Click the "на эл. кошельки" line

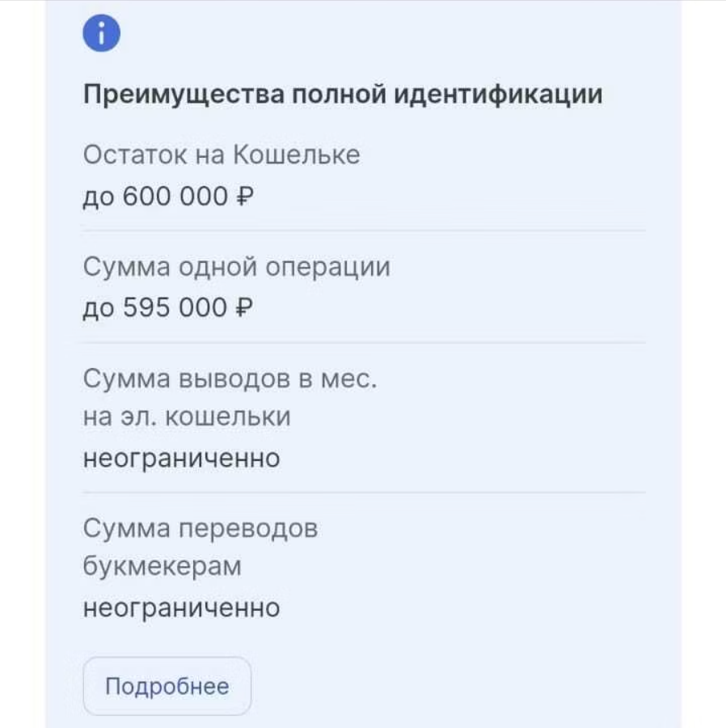(187, 417)
